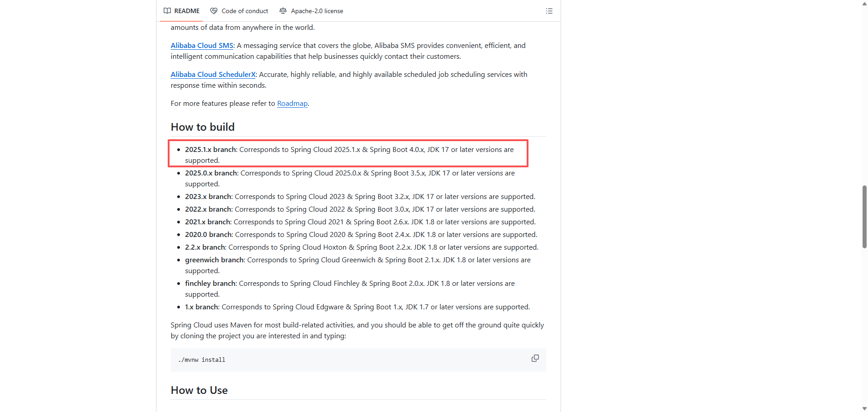Image resolution: width=868 pixels, height=412 pixels.
Task: Open the README outline list icon
Action: tap(549, 11)
